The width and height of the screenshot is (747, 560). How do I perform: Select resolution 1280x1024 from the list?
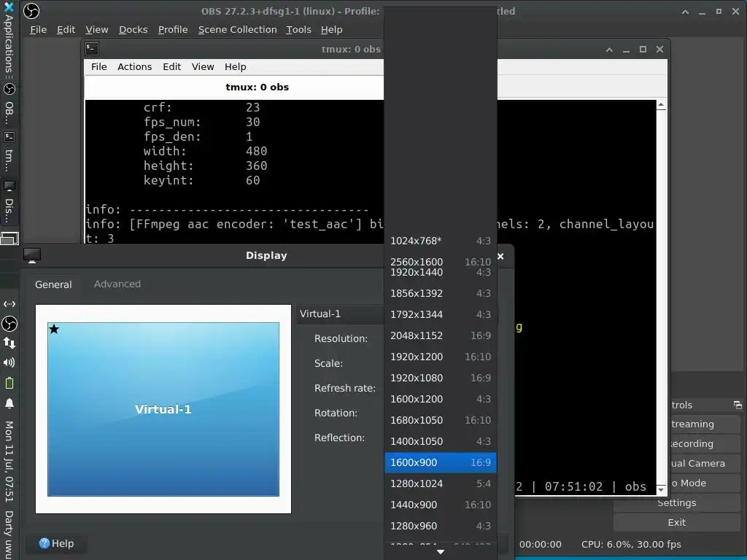click(440, 483)
